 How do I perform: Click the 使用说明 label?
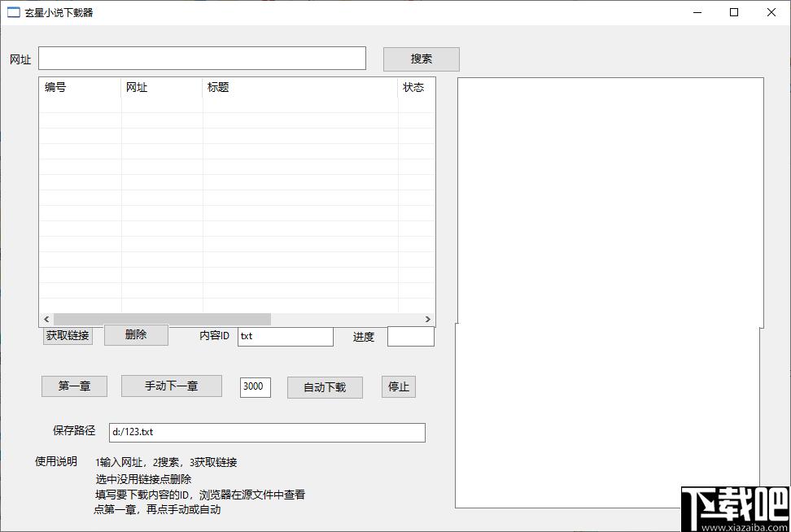[56, 461]
